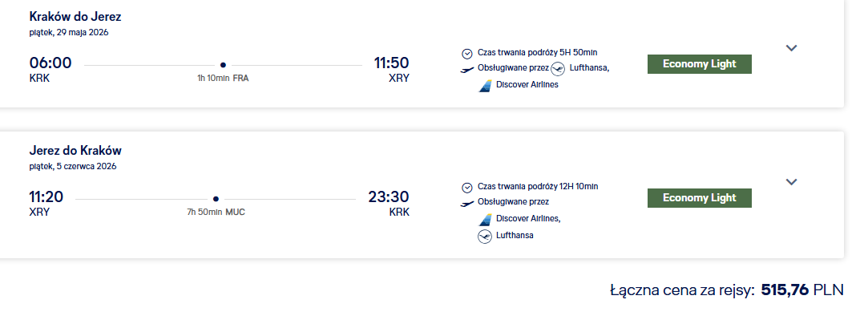Image resolution: width=868 pixels, height=320 pixels.
Task: Click airplane icon beside return Obsługiwane przez
Action: 467,204
